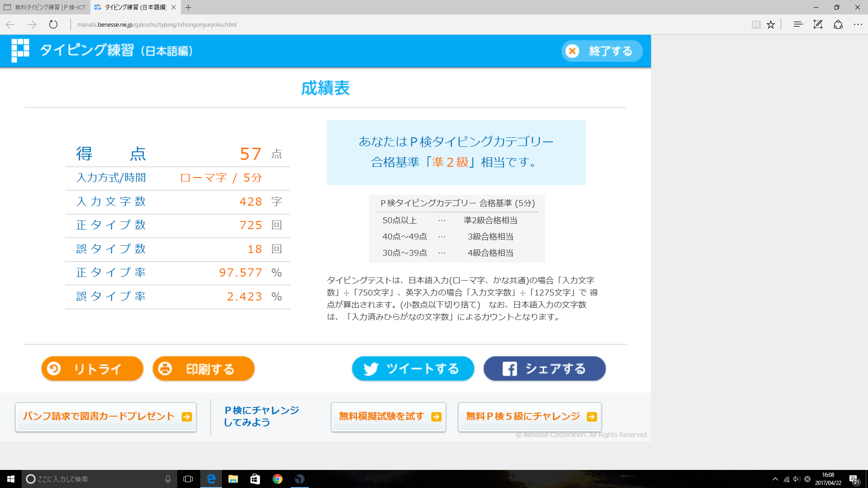Screen dimensions: 868x488
Task: Click the browser back arrow
Action: (x=10, y=24)
